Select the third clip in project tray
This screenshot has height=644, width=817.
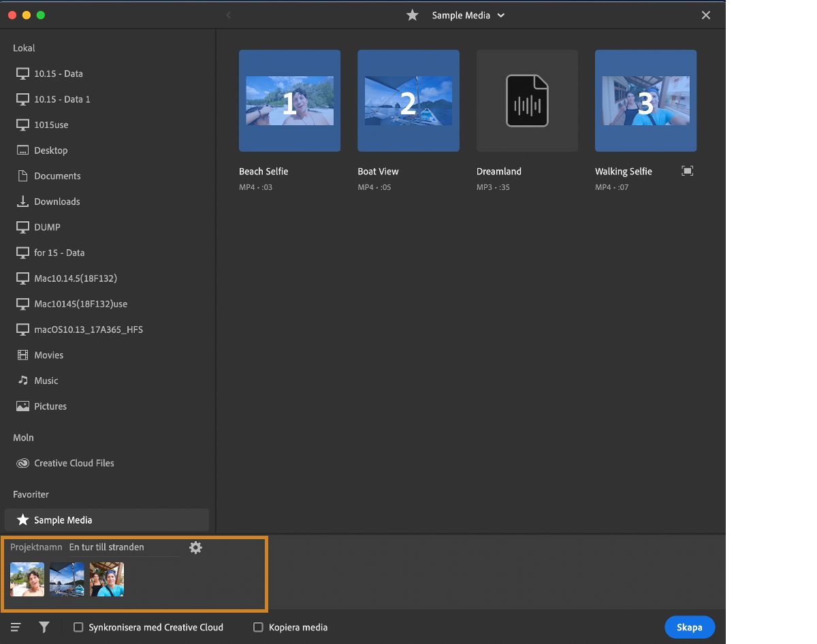tap(107, 579)
